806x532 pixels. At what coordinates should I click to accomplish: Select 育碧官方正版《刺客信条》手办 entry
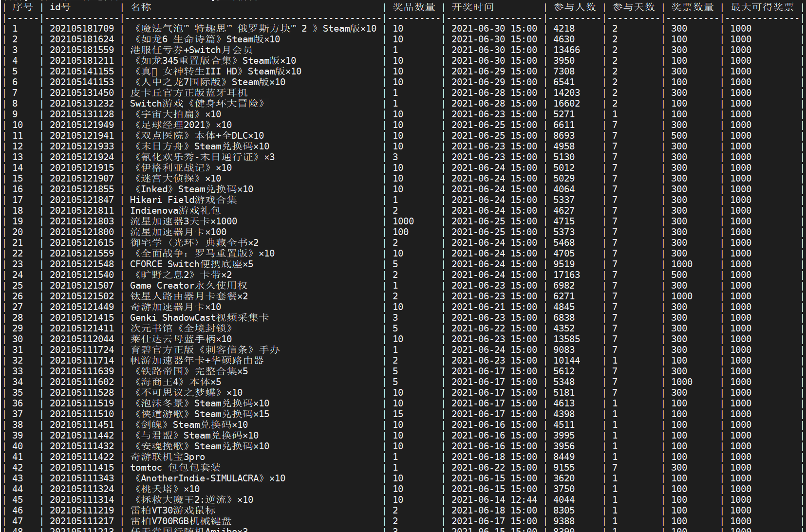(205, 350)
